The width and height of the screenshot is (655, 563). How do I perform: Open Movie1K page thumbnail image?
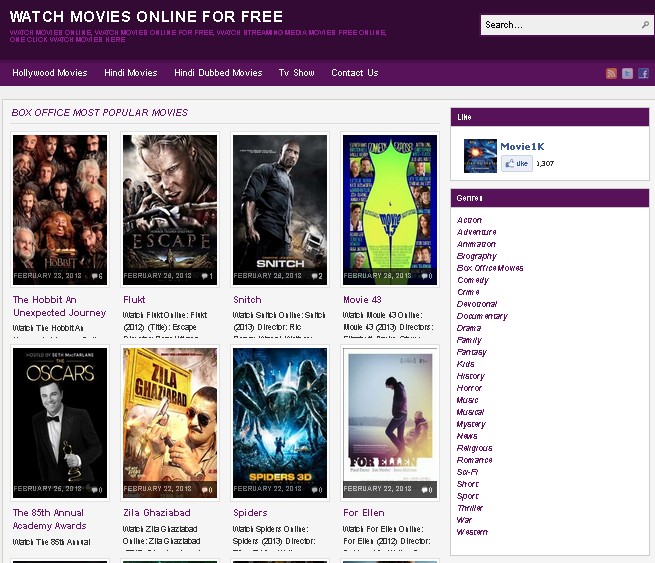pyautogui.click(x=480, y=156)
